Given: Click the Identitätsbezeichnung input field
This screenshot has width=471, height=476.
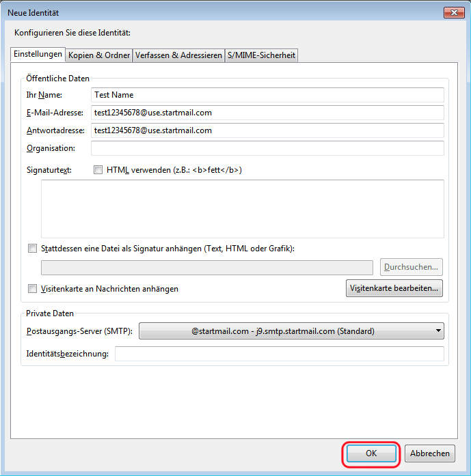Looking at the screenshot, I should [x=280, y=354].
